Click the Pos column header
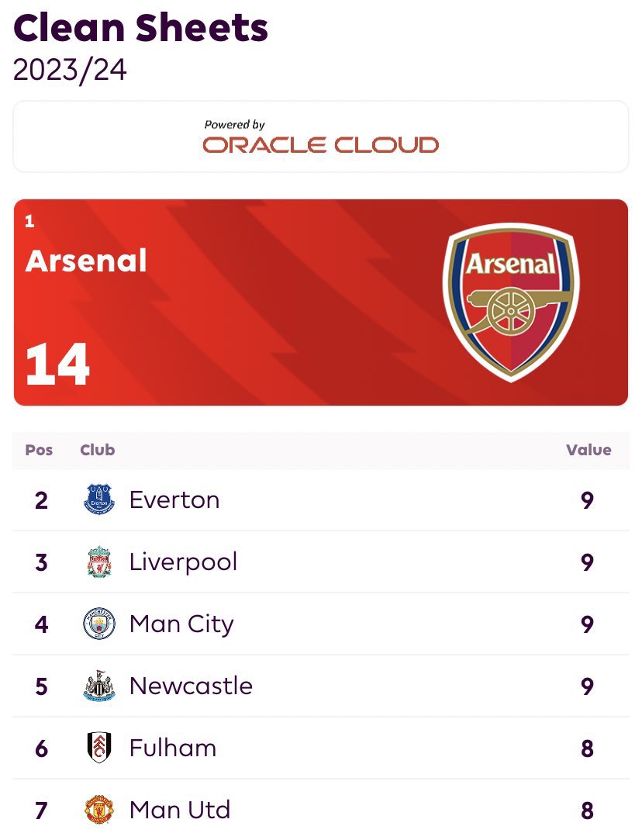 pyautogui.click(x=39, y=450)
